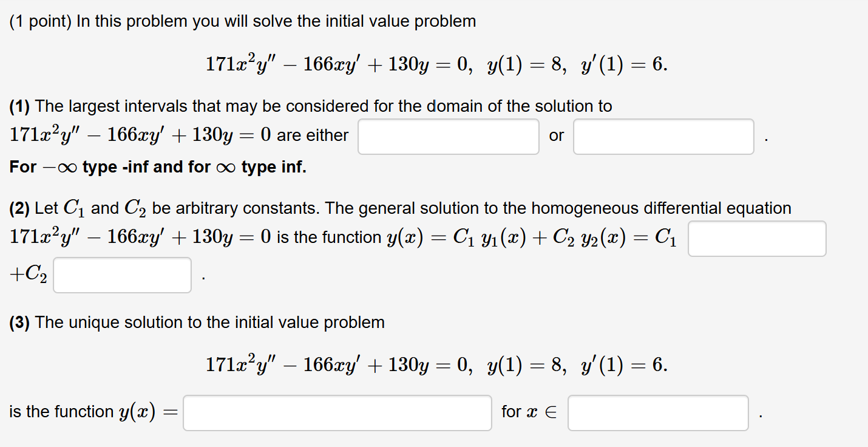Click the unique solution y(x) answer box

point(337,413)
